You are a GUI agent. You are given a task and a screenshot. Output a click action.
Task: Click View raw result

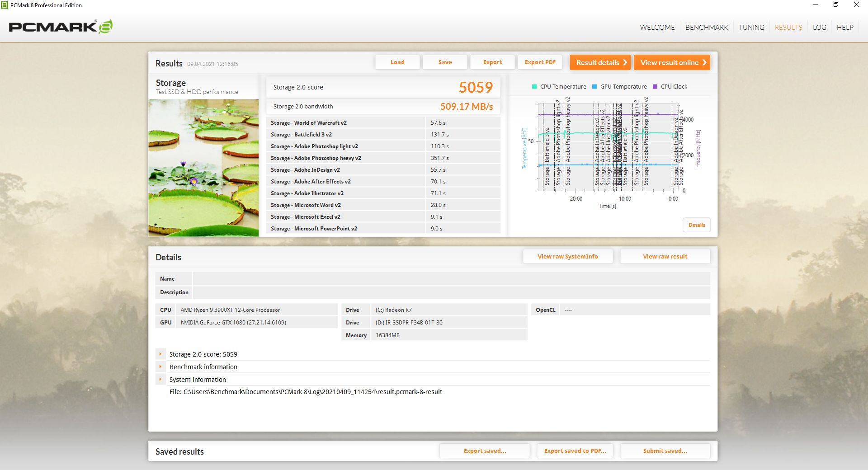click(x=665, y=256)
